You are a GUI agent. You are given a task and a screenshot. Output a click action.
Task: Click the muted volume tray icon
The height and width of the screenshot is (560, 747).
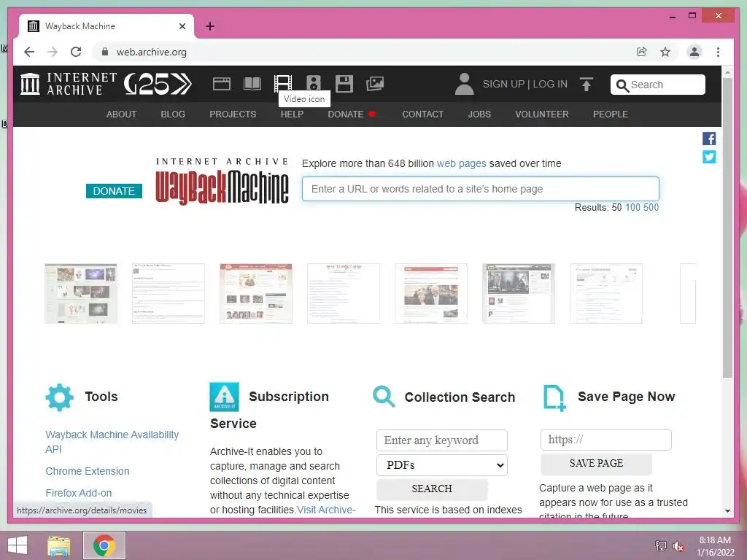(x=678, y=546)
